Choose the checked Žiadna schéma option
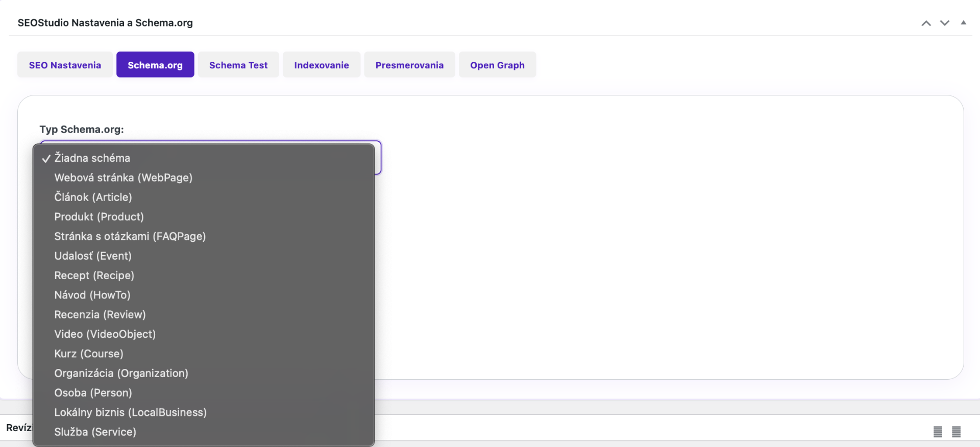Image resolution: width=980 pixels, height=447 pixels. [92, 158]
